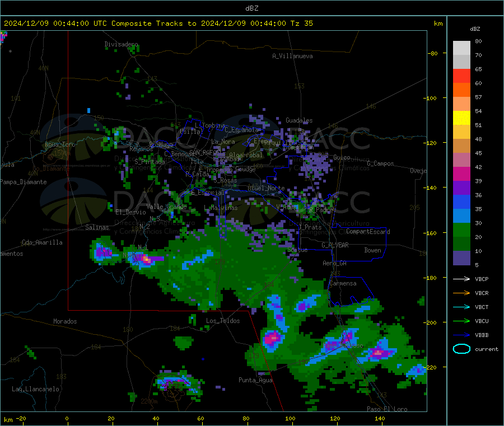
Task: Click the Atuel_Norte place label
Action: tap(266, 188)
